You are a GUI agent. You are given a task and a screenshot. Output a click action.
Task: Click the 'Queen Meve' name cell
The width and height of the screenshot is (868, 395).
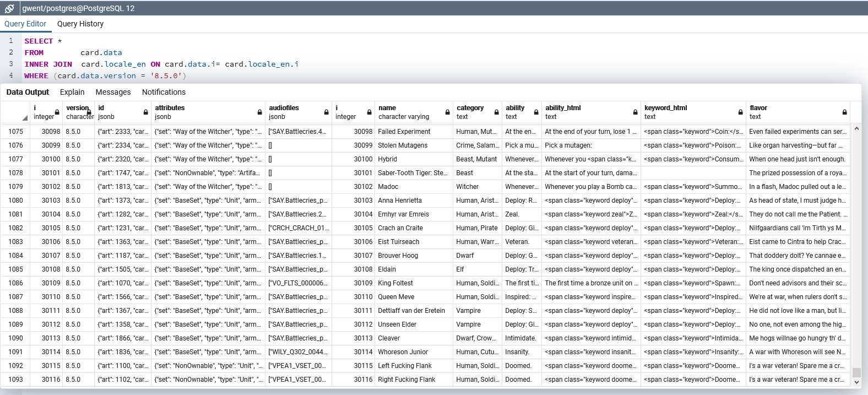coord(414,297)
